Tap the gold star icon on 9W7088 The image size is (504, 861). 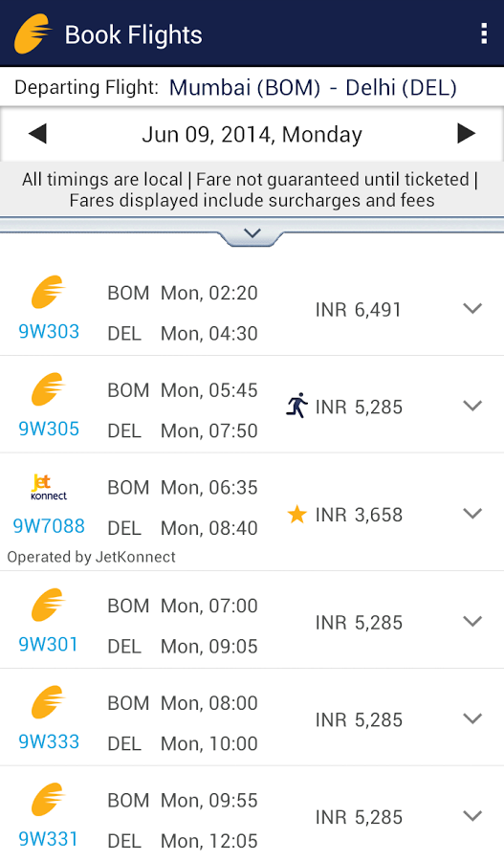point(297,515)
